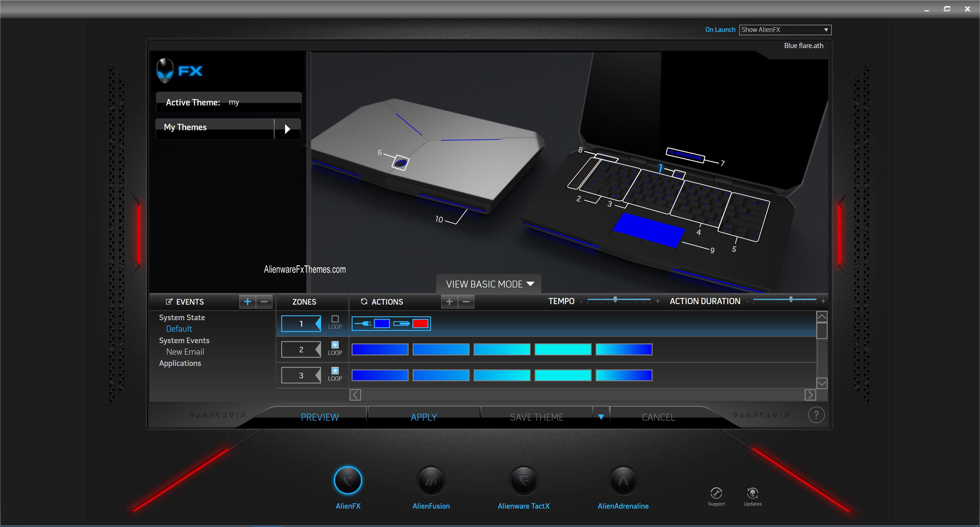The image size is (980, 527).
Task: Increase tempo with the plus sign
Action: 657,301
